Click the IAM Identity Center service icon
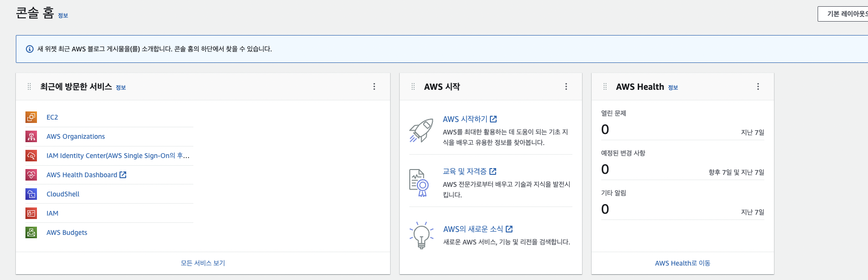This screenshot has height=280, width=868. [31, 156]
